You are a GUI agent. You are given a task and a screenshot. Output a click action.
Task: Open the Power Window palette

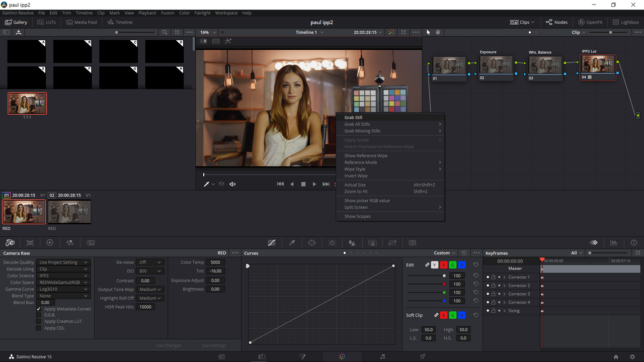(x=312, y=242)
